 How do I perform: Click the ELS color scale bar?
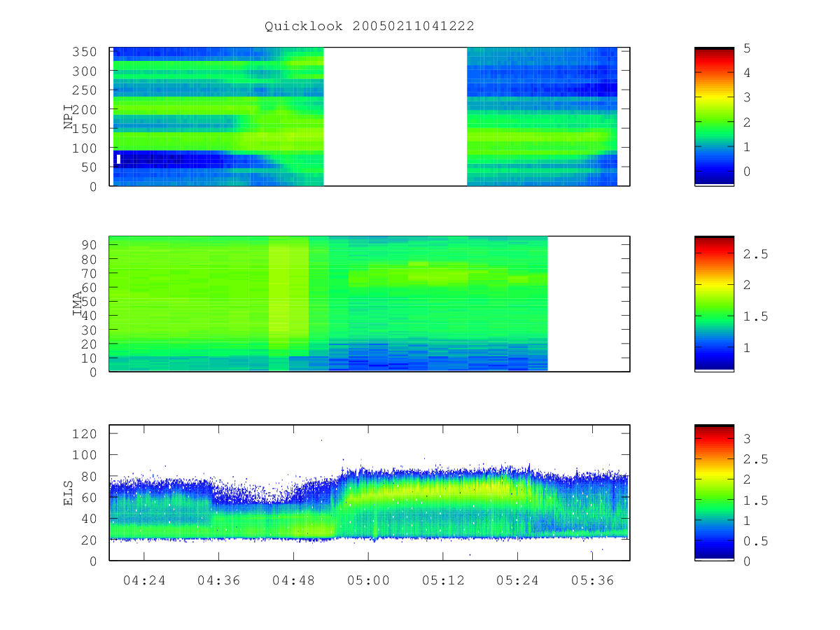(714, 492)
